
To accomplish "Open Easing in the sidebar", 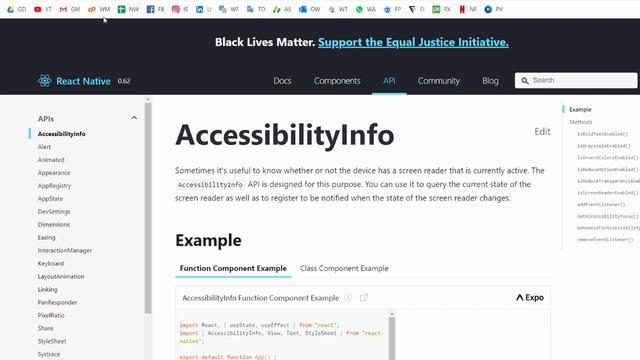I will point(47,238).
